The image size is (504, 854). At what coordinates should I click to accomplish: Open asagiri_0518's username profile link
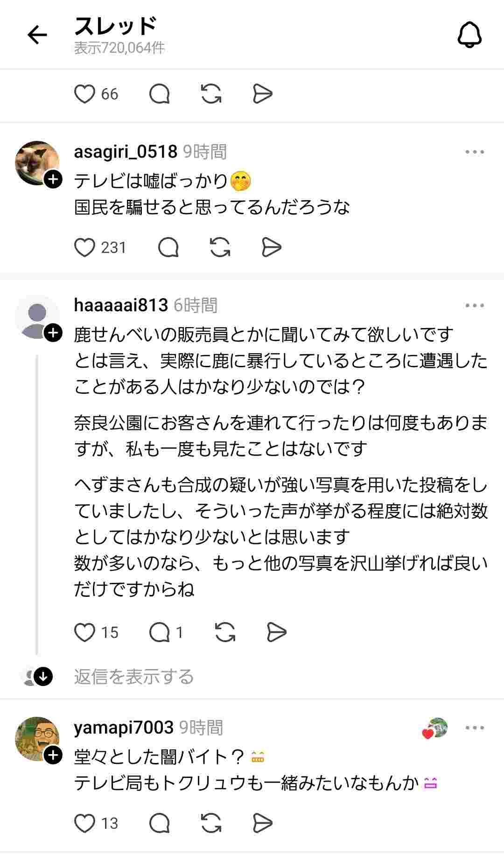(126, 152)
